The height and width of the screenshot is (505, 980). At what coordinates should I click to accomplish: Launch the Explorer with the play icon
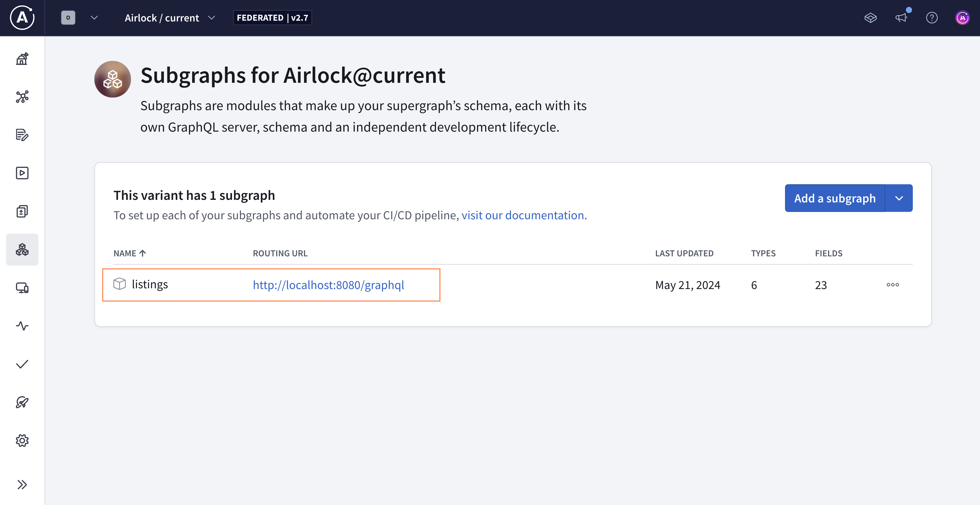(x=22, y=173)
